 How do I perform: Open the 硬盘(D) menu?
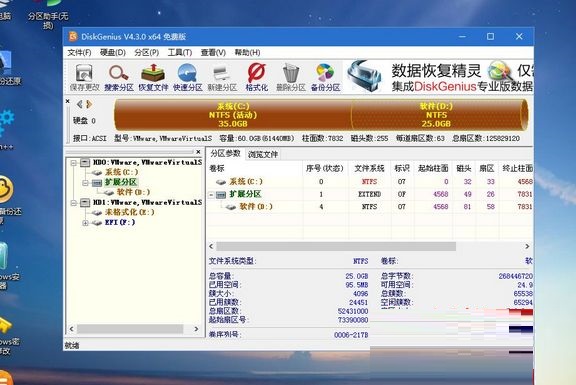click(x=113, y=53)
